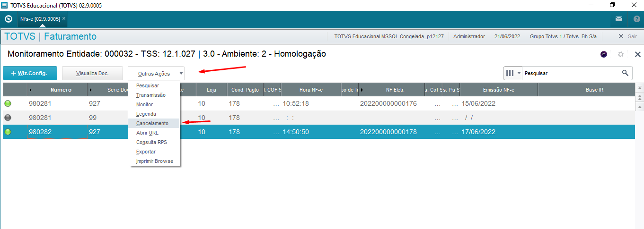Click the gray status dot for 980281 serie 99
Screen dimensions: 644x229
click(x=8, y=118)
